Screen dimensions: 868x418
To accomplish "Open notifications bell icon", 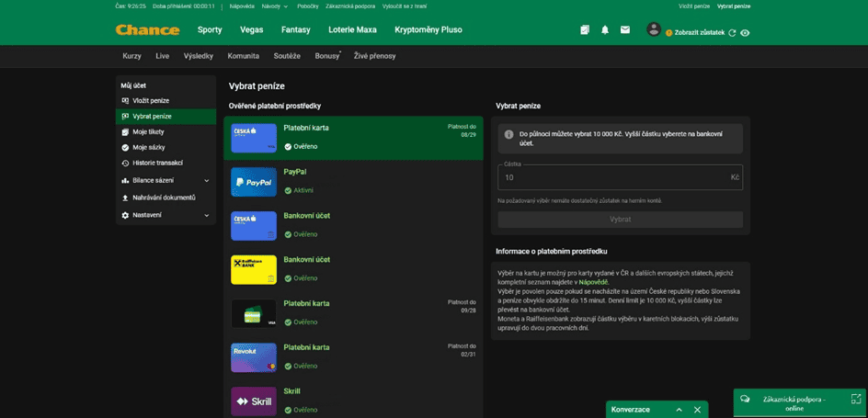I will tap(605, 29).
